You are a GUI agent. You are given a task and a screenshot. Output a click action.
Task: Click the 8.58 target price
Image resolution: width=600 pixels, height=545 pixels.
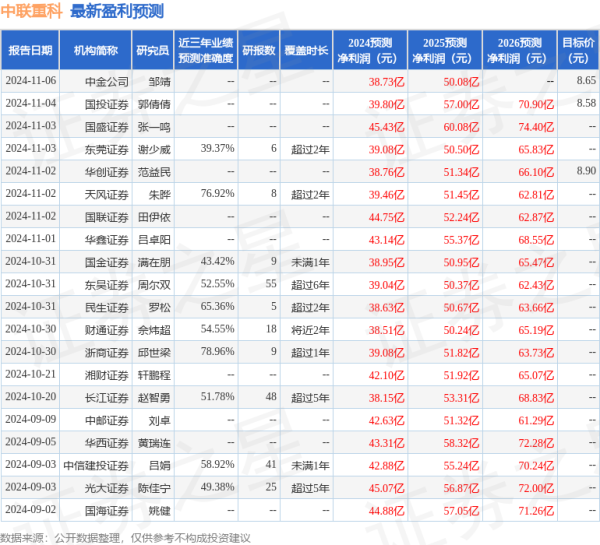click(586, 103)
